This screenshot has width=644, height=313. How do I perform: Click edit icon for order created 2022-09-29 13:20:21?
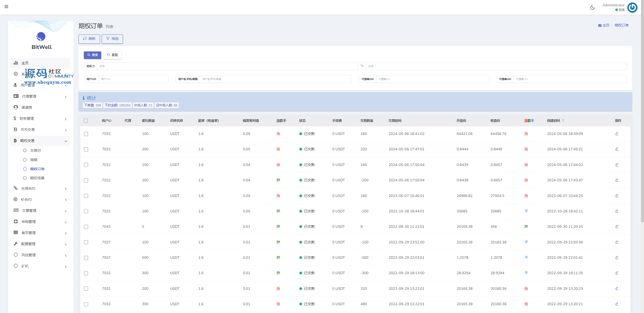tap(617, 304)
